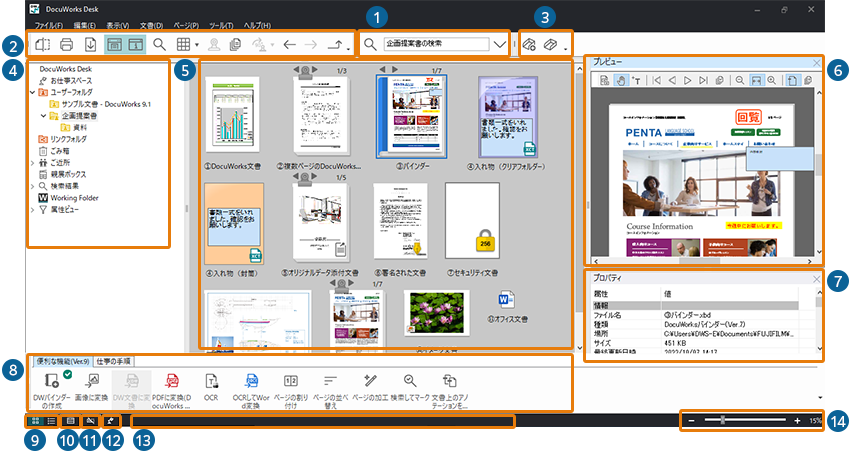Open the ファイル(F) menu
This screenshot has height=455, width=850.
click(x=49, y=23)
